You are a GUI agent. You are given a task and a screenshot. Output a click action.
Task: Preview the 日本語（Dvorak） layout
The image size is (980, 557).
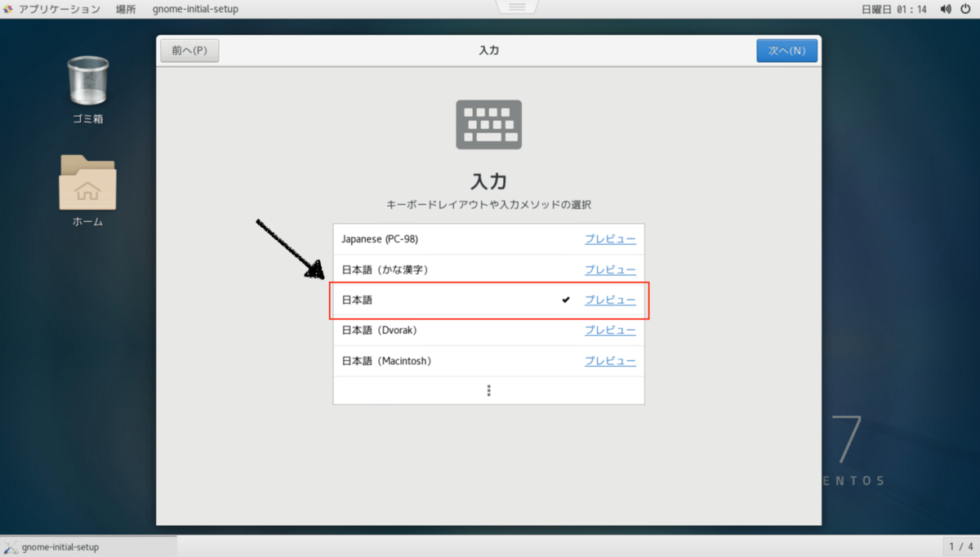click(x=610, y=330)
